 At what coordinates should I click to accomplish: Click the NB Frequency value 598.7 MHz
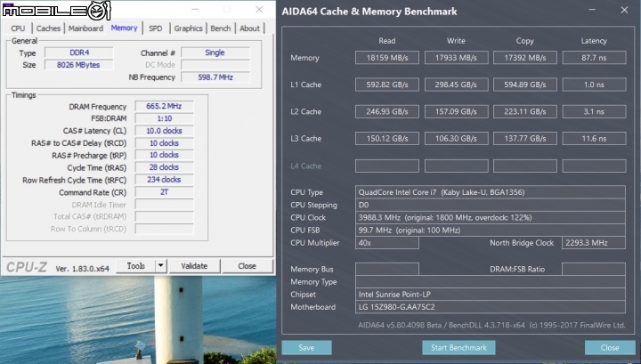pos(215,77)
